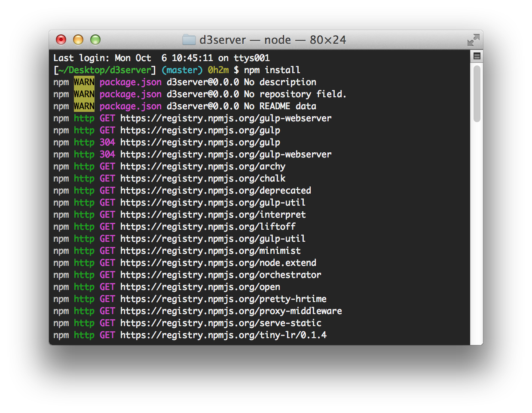Click WARN badge on 'No description' line
The height and width of the screenshot is (413, 532).
(84, 82)
